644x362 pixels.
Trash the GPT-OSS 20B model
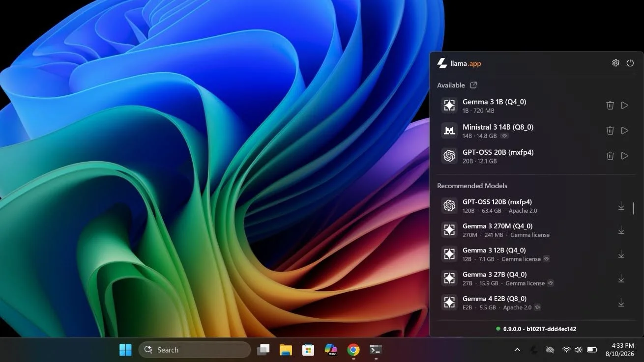610,156
